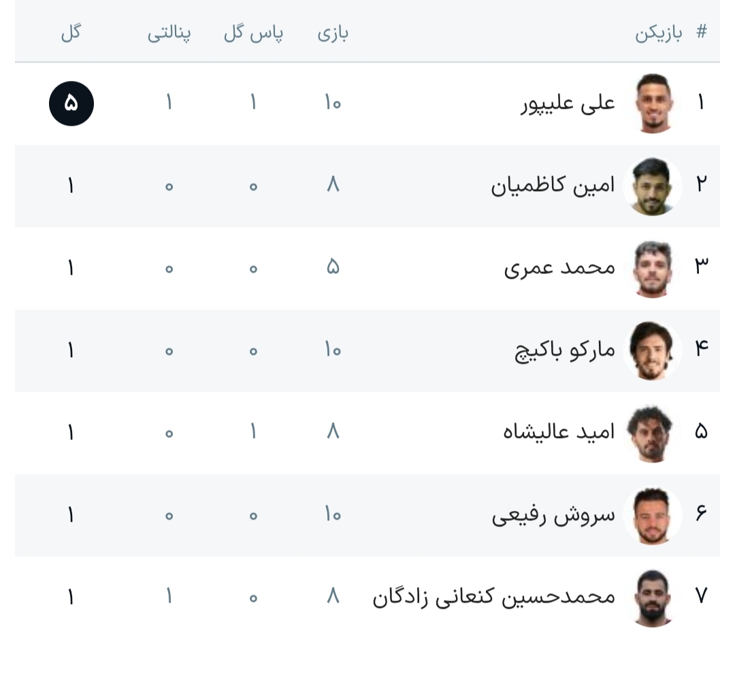
Task: Sort by the گل (goals) column header
Action: tap(71, 33)
